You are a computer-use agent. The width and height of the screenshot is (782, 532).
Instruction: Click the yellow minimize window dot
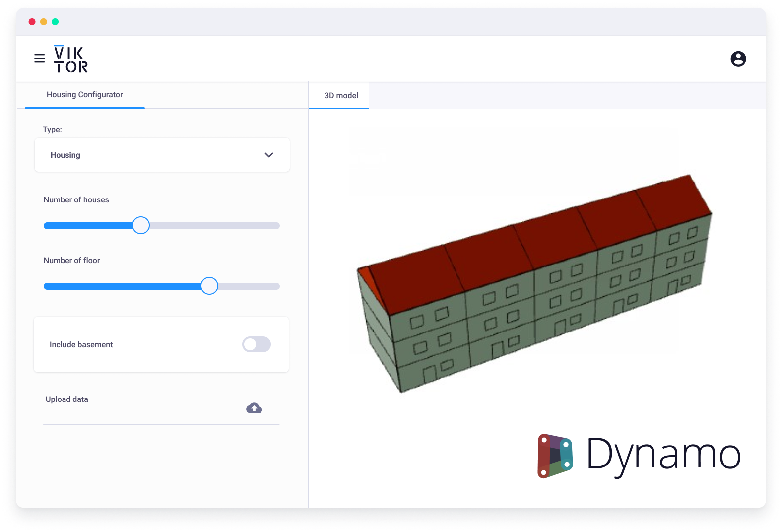click(44, 22)
